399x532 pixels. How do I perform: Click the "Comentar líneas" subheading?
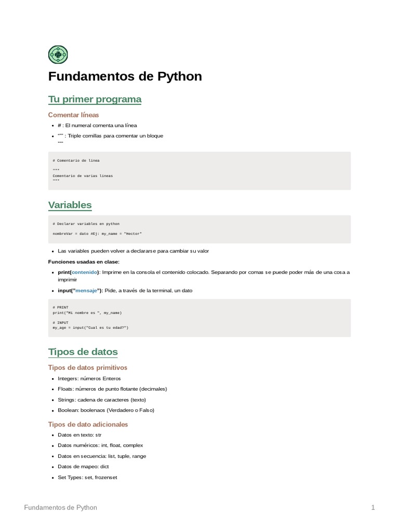pos(73,115)
